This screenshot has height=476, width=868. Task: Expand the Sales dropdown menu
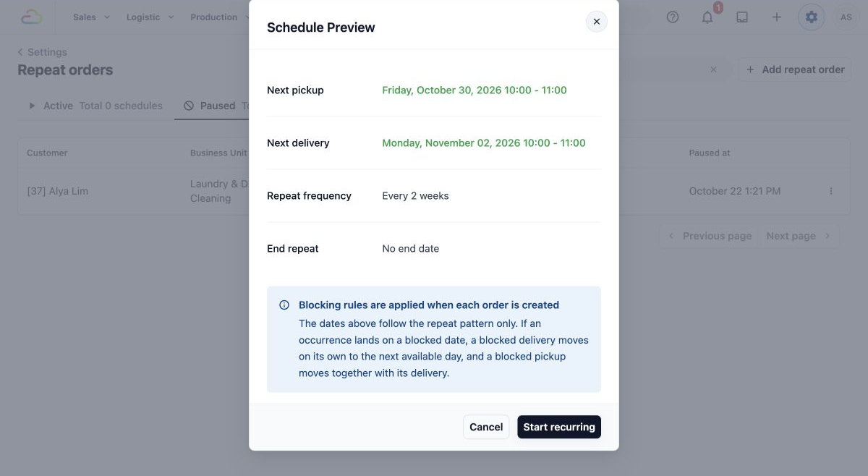[91, 17]
